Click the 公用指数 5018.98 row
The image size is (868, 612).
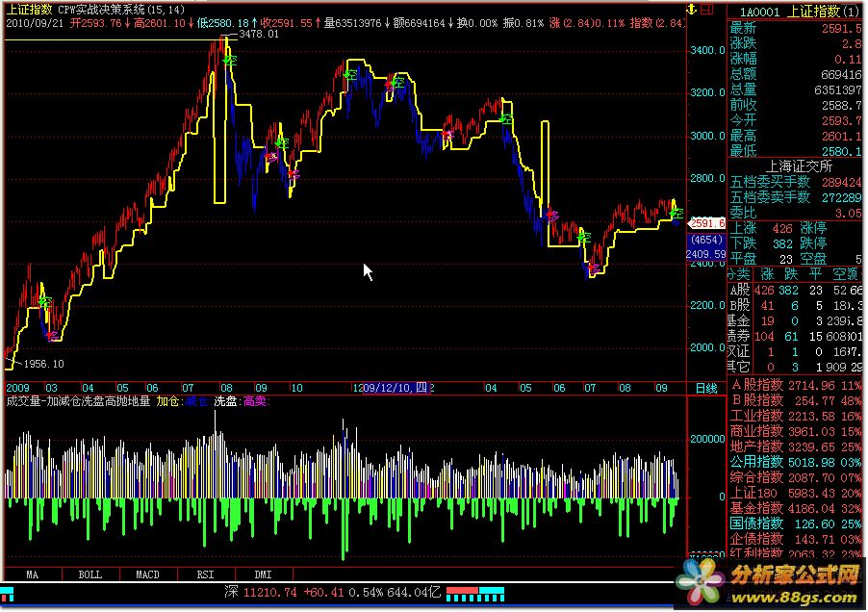pyautogui.click(x=796, y=462)
